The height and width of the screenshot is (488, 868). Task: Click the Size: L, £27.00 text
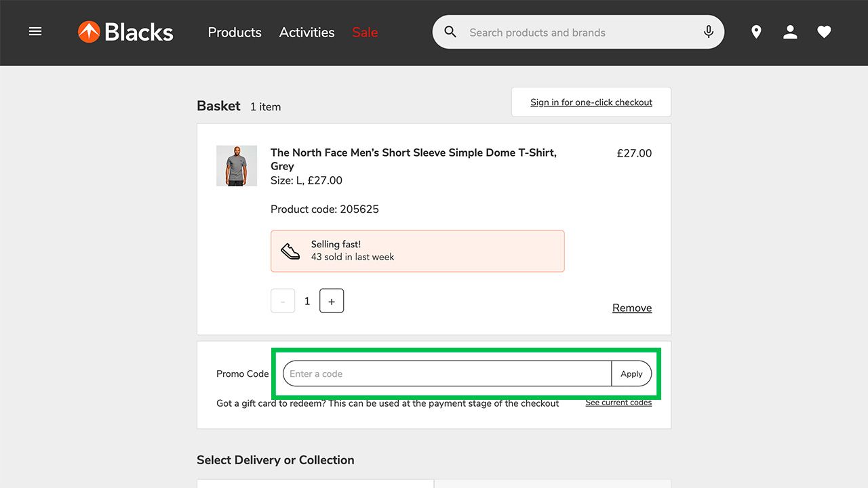[307, 180]
